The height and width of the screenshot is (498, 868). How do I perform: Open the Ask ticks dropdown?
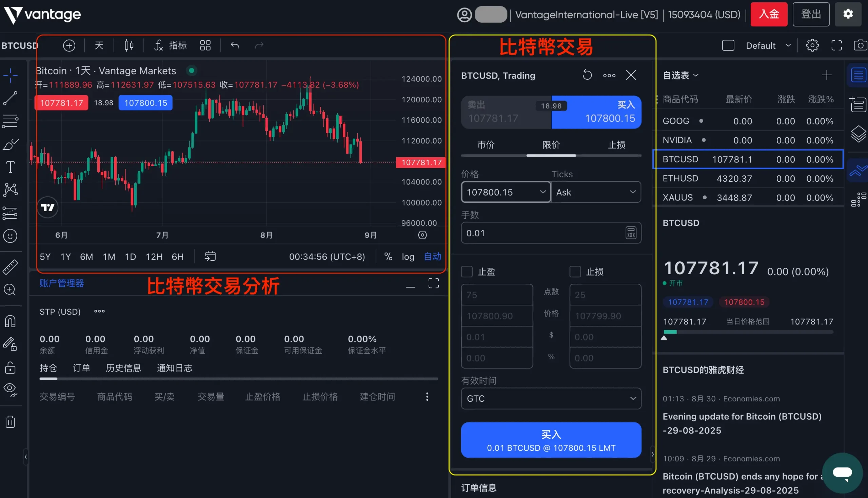[595, 192]
